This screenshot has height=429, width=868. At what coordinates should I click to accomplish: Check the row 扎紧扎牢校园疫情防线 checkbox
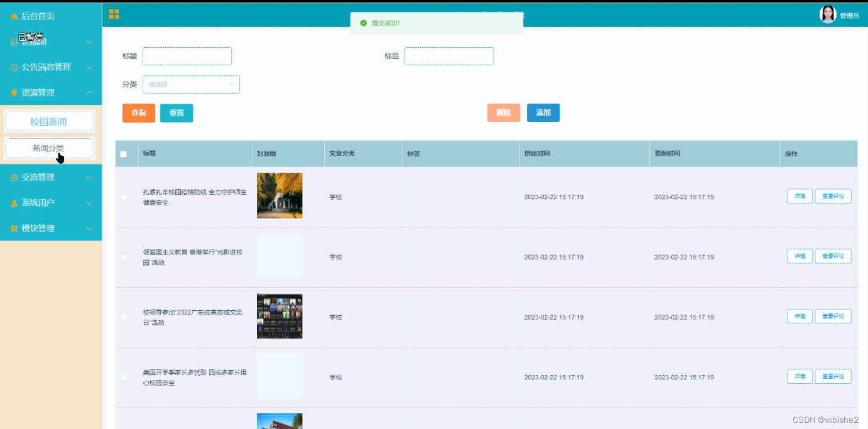click(x=123, y=197)
